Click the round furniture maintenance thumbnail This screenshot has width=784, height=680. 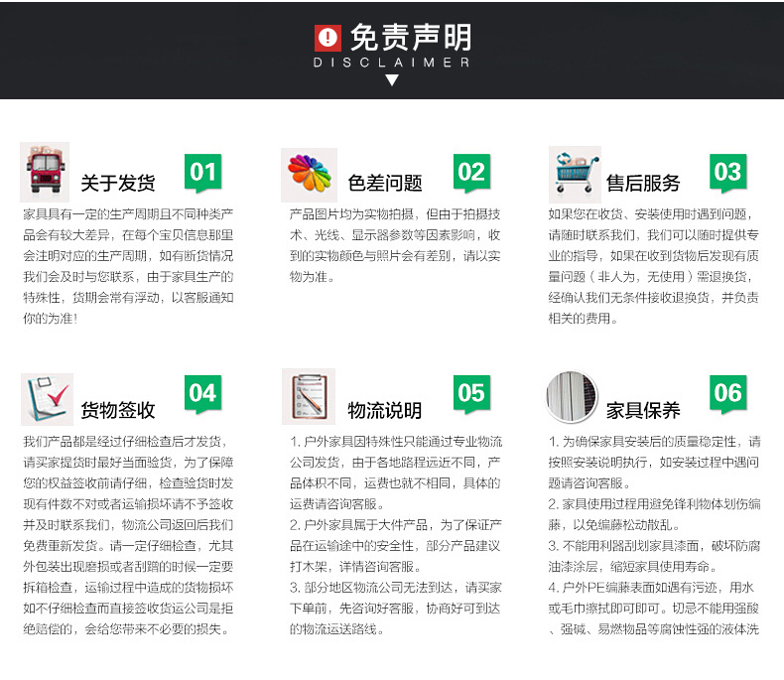[x=572, y=396]
